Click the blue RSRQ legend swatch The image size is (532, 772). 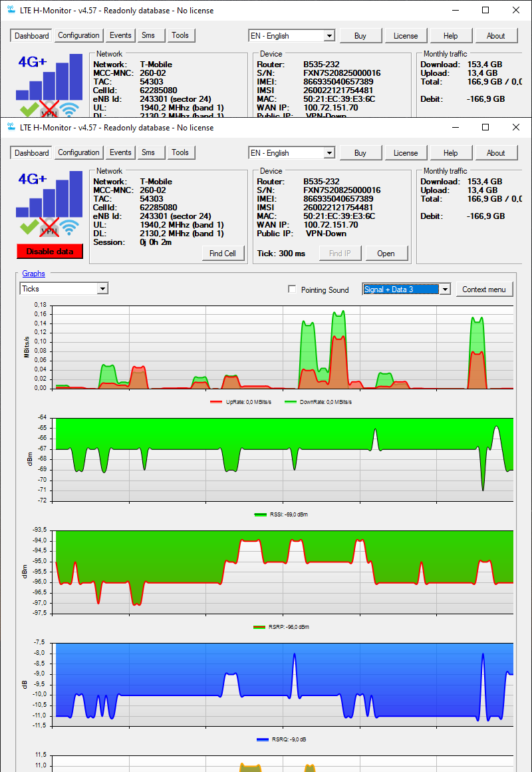[263, 739]
